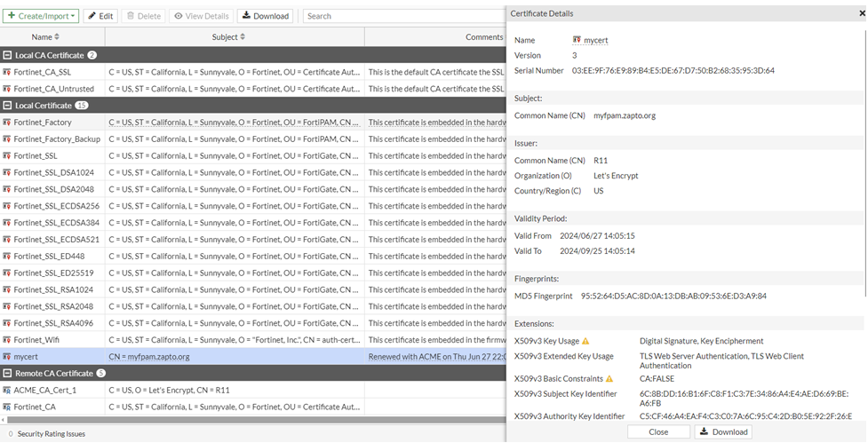
Task: Click Download in Certificate Details panel
Action: (x=723, y=432)
